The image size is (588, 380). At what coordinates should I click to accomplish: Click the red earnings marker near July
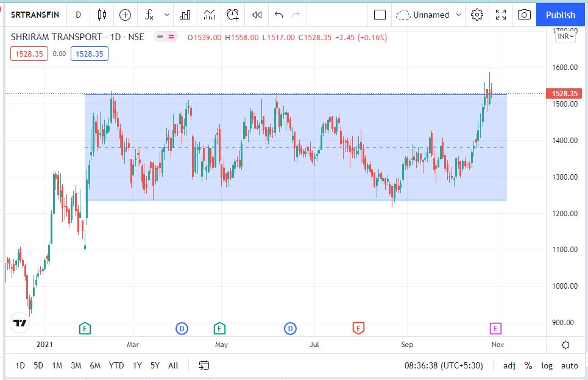[358, 329]
